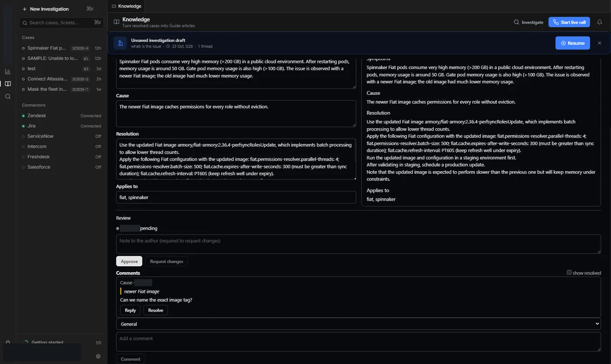Open the Knowledge book icon in the sidebar
The image size is (611, 364).
coord(8,84)
